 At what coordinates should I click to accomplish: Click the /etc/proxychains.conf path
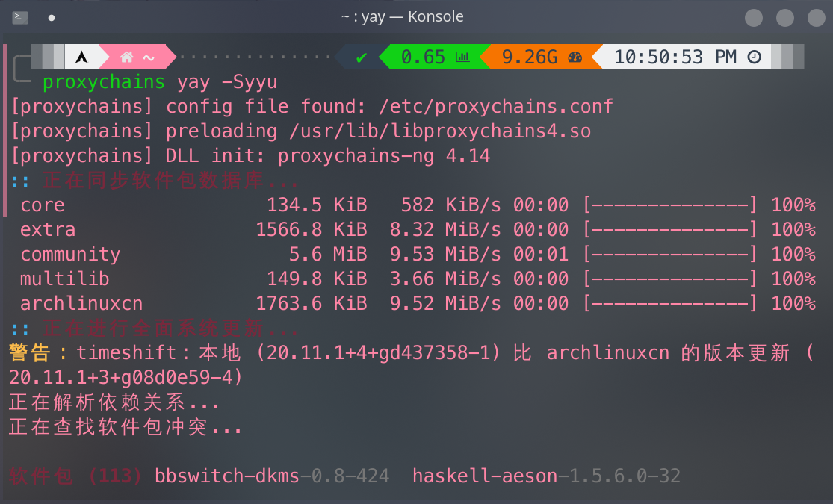tap(495, 106)
